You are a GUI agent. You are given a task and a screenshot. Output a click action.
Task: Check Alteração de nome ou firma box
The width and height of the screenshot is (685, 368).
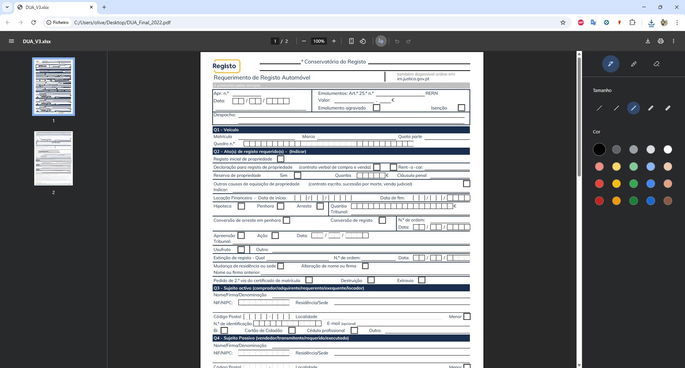click(365, 266)
